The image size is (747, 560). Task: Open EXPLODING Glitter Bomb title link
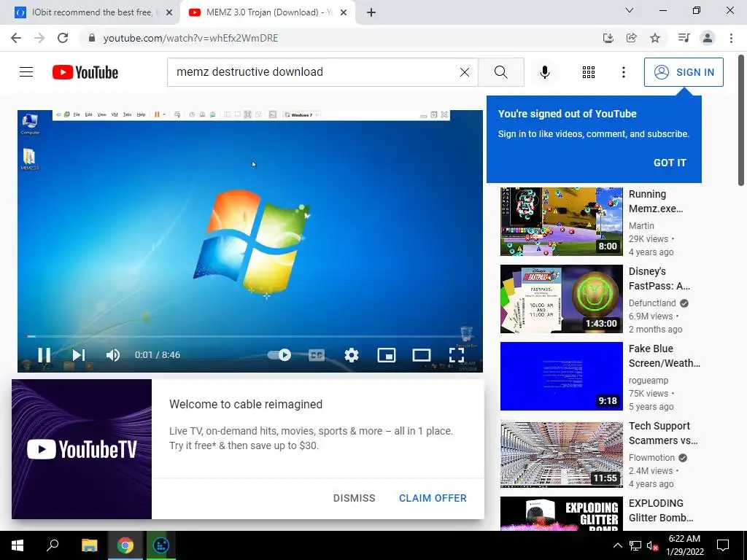pyautogui.click(x=661, y=510)
